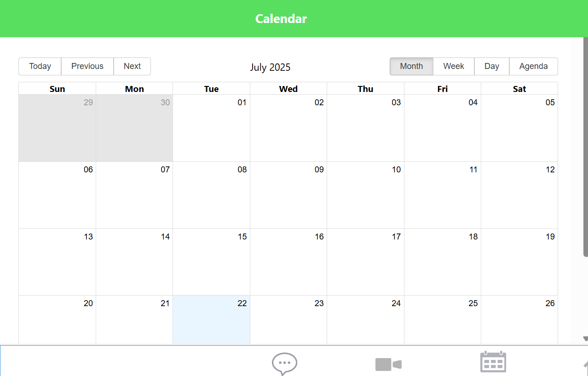Click the Calendar header banner

point(281,18)
